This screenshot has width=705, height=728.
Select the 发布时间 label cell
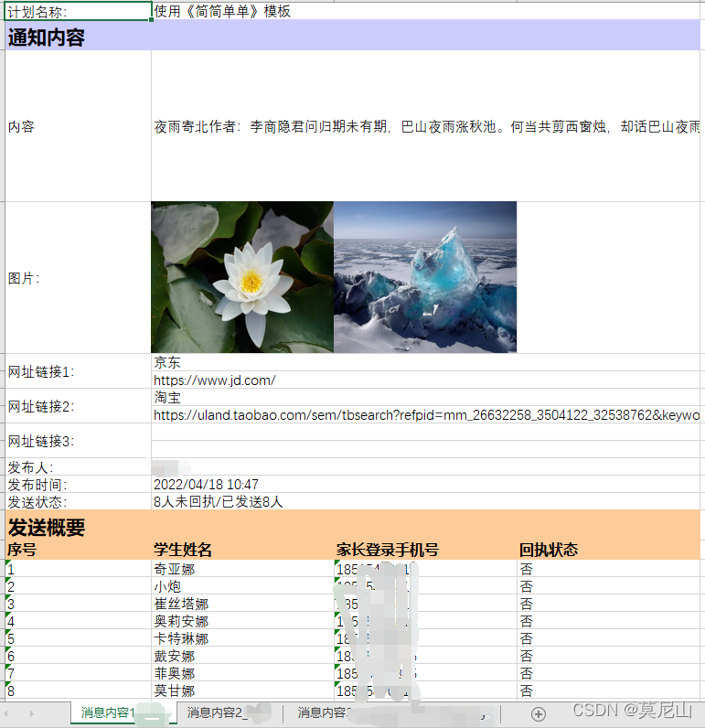[x=78, y=484]
